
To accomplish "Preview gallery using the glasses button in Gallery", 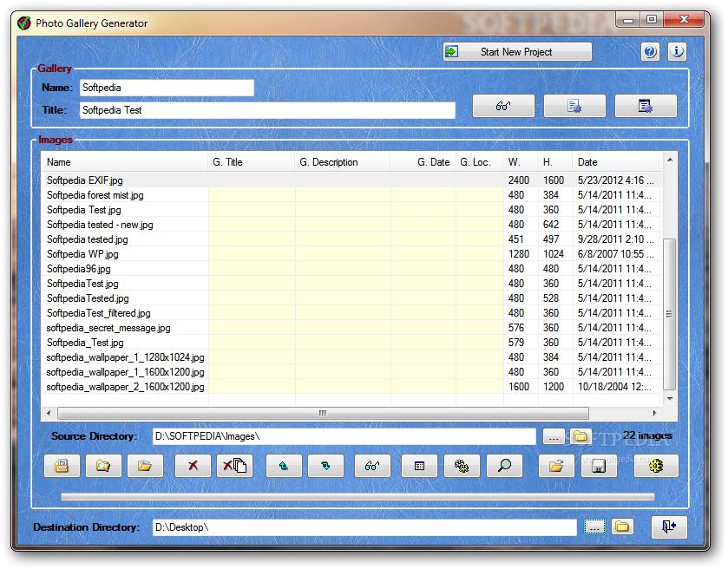I will [x=503, y=106].
